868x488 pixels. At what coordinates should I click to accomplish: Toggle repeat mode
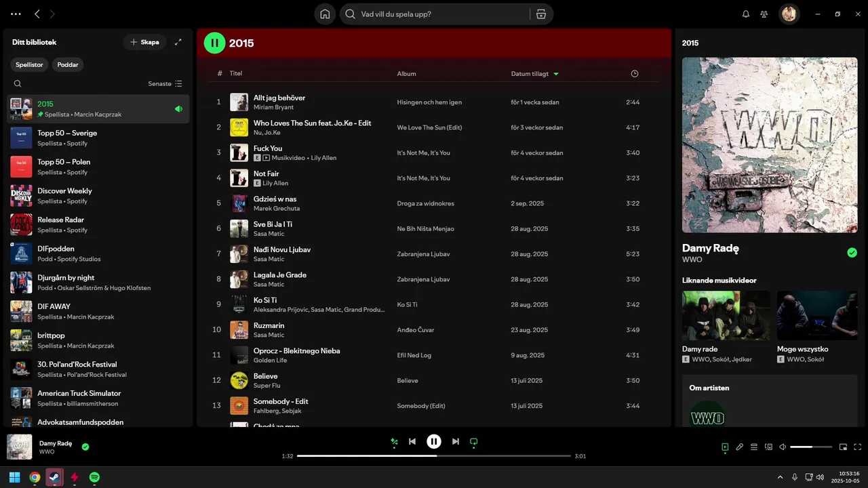tap(474, 442)
